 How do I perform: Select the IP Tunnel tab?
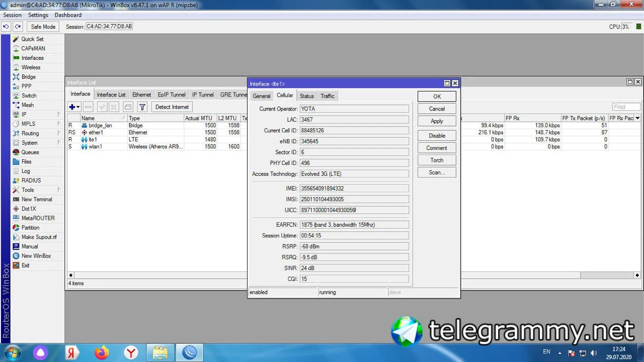(x=203, y=95)
